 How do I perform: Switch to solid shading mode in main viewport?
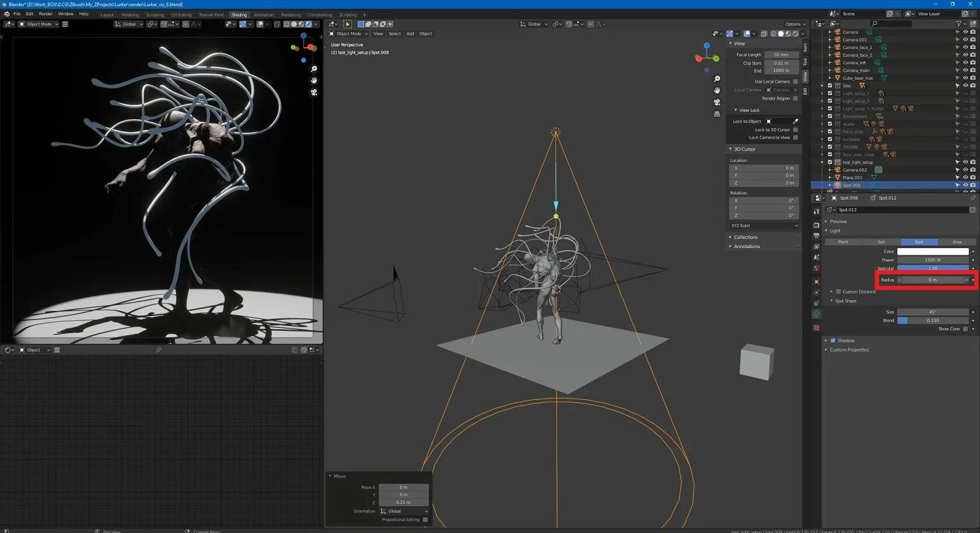[781, 34]
